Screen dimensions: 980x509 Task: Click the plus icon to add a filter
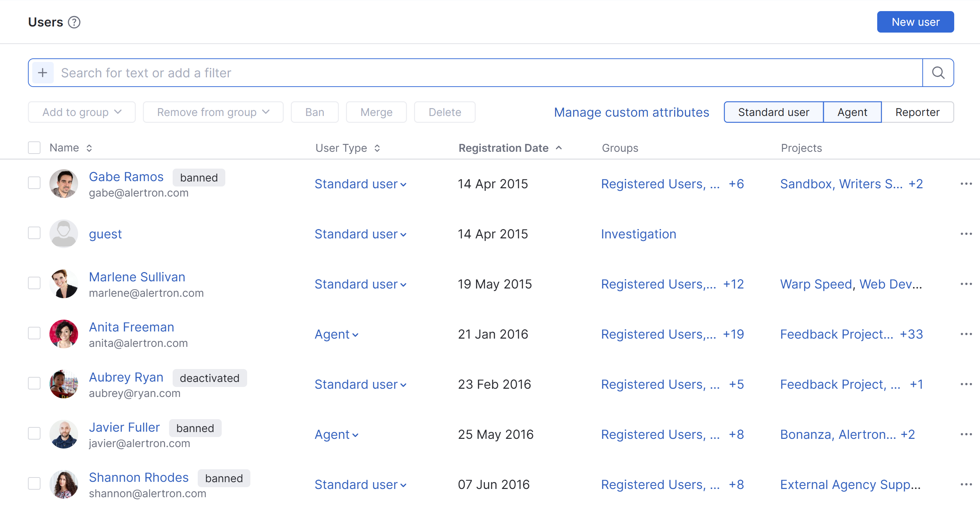[x=43, y=73]
